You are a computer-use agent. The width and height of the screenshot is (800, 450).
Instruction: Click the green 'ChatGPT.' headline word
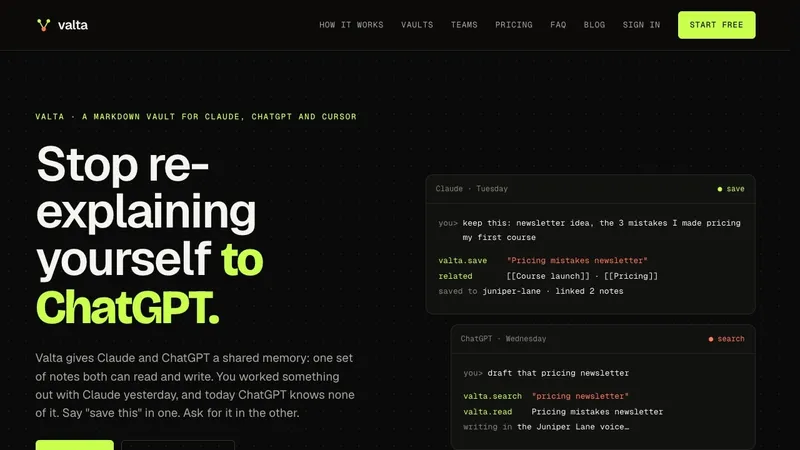pyautogui.click(x=128, y=308)
